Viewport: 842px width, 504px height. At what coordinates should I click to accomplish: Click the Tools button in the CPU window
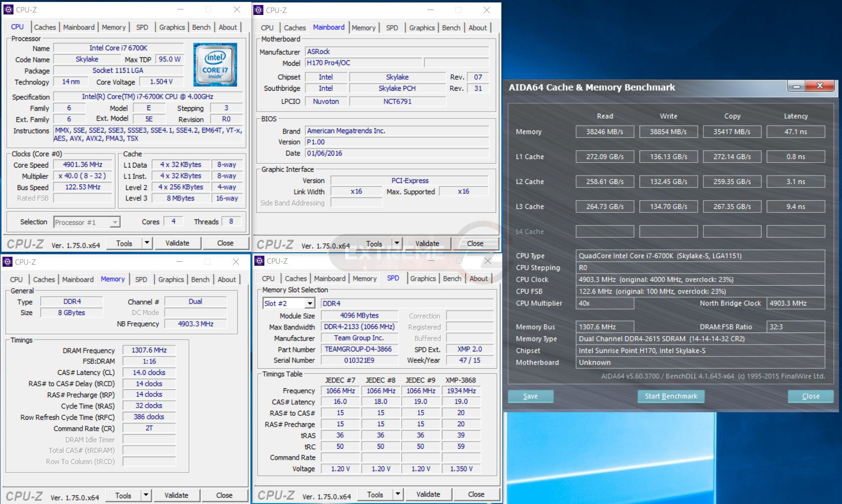pyautogui.click(x=124, y=243)
